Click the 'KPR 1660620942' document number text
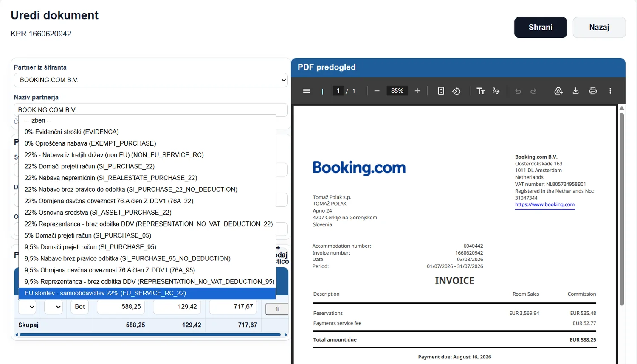The image size is (637, 364). click(x=41, y=34)
